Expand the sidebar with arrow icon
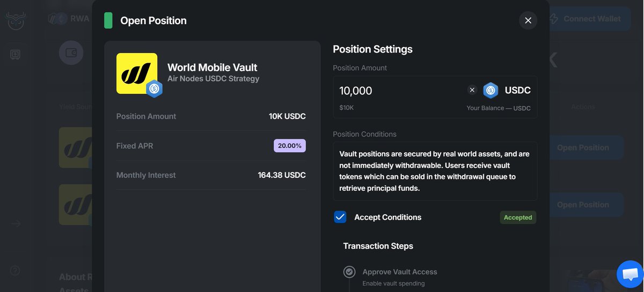644x292 pixels. 16,223
